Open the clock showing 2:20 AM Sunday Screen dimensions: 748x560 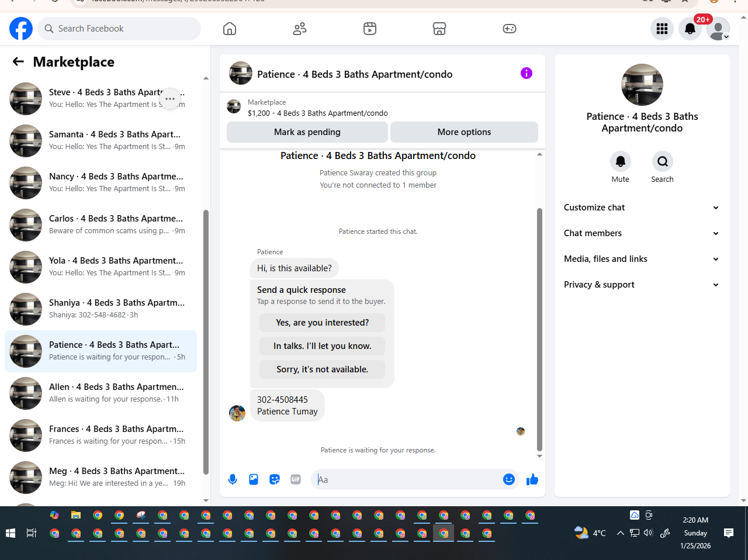(695, 533)
